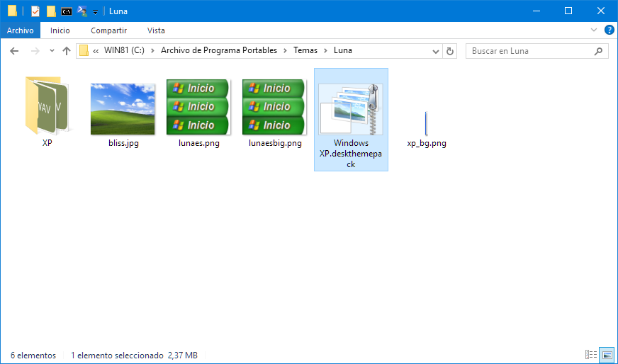Show hidden breadcrumb path with double chevron
The image size is (618, 364).
point(96,51)
